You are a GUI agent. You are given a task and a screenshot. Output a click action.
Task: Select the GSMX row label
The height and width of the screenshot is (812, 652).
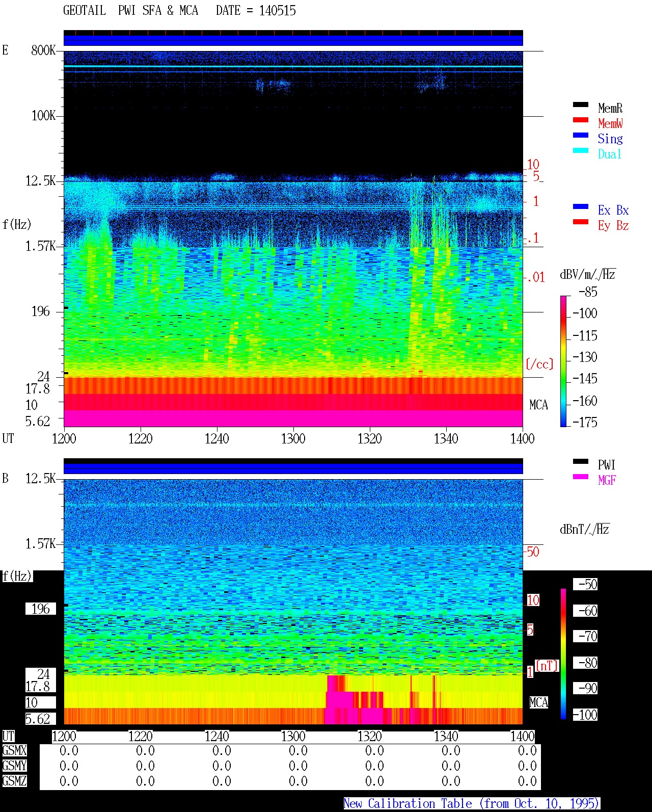pyautogui.click(x=14, y=751)
